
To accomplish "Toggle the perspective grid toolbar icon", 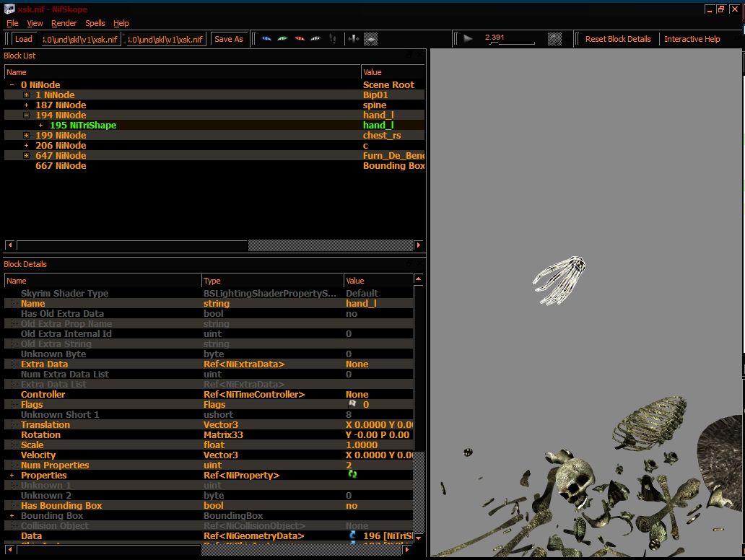I will (x=370, y=39).
